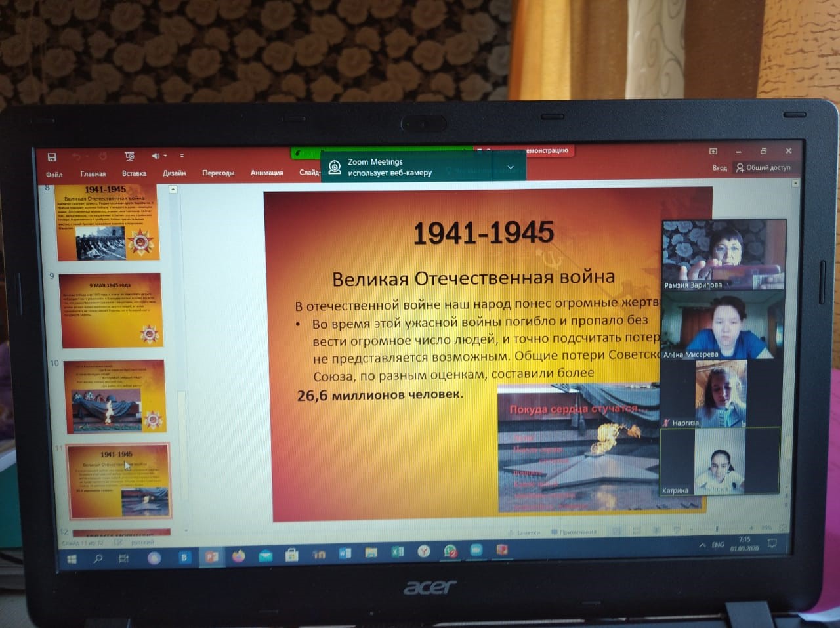The image size is (840, 628).
Task: Toggle the Примечания comments pane
Action: click(574, 532)
